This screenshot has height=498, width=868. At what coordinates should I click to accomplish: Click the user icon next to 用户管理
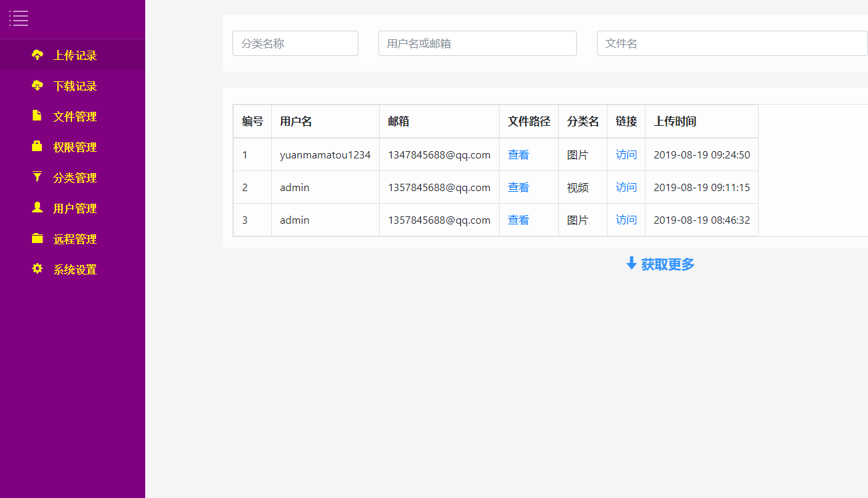(37, 208)
